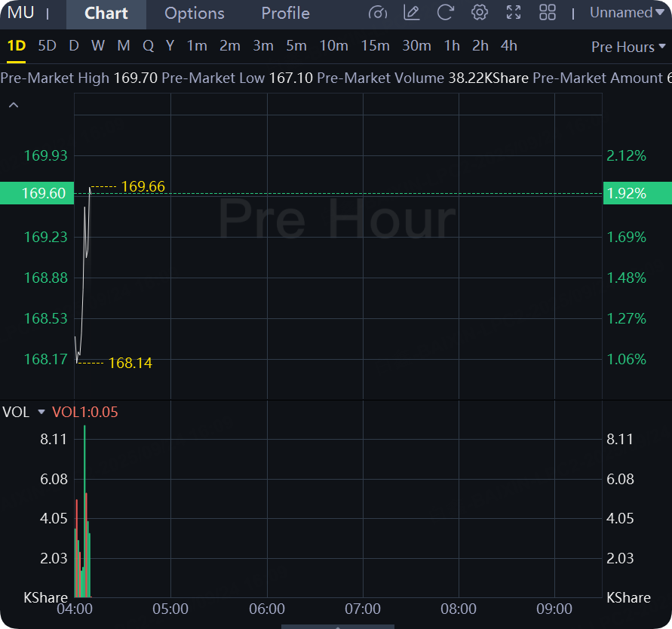Select the 5m interval
The height and width of the screenshot is (629, 672).
(x=296, y=45)
